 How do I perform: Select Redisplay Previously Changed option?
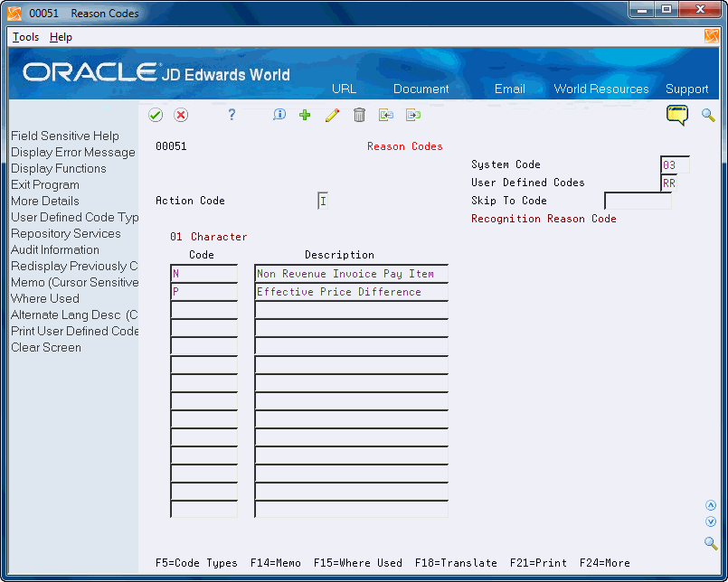(74, 266)
